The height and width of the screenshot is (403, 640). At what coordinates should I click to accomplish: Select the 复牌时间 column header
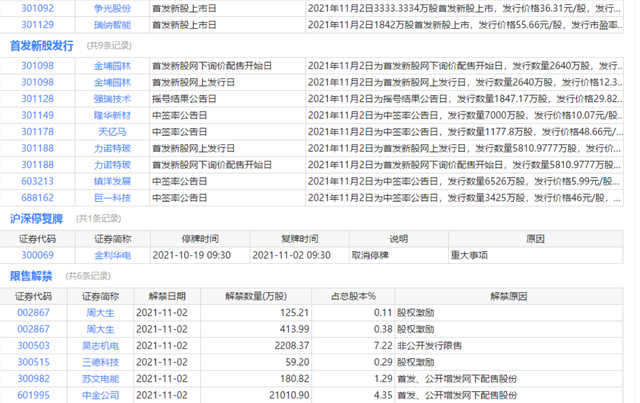[x=300, y=239]
